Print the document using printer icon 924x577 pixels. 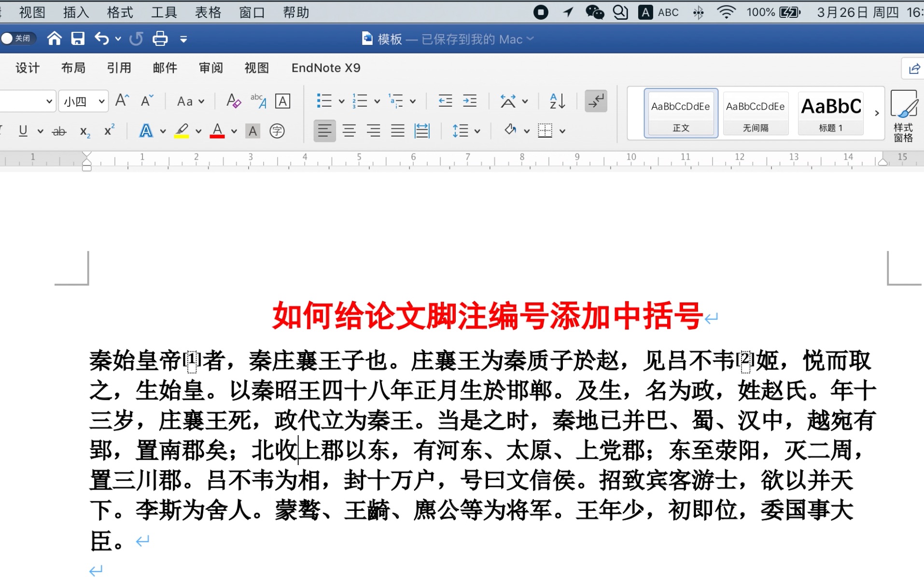(160, 39)
